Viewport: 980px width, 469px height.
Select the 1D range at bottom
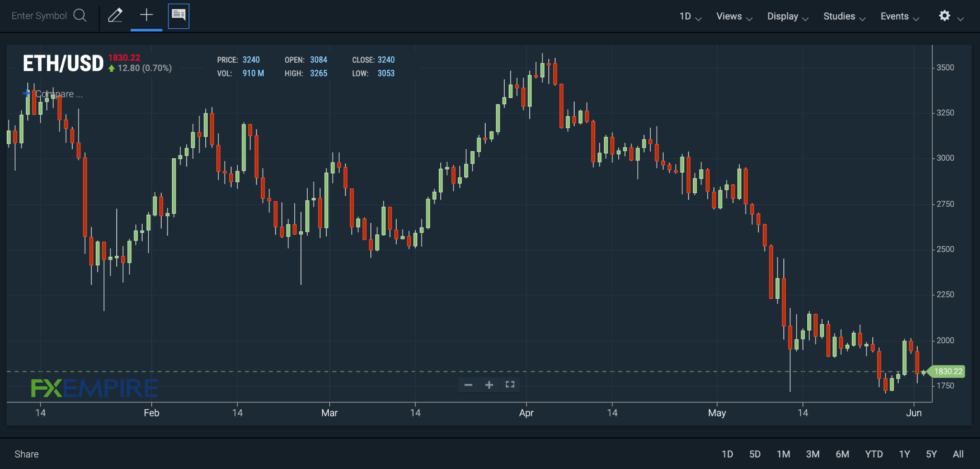click(727, 454)
